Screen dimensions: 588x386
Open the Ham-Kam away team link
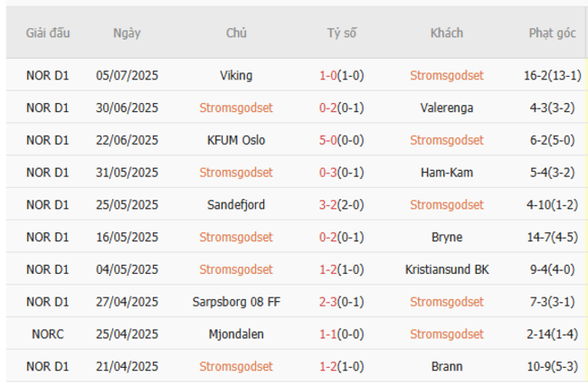pos(446,173)
